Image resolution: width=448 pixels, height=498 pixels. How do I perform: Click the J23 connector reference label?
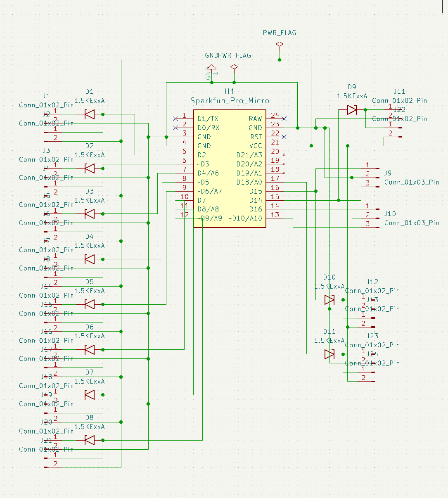pos(372,336)
